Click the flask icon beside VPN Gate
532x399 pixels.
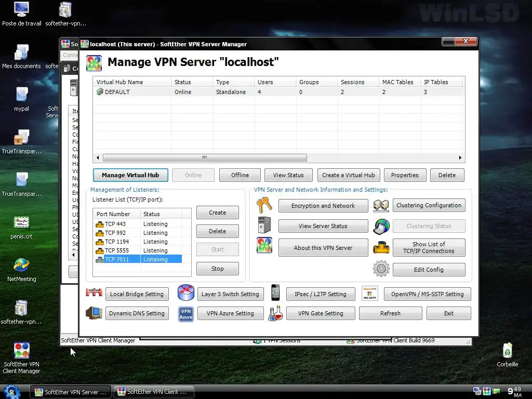click(275, 313)
